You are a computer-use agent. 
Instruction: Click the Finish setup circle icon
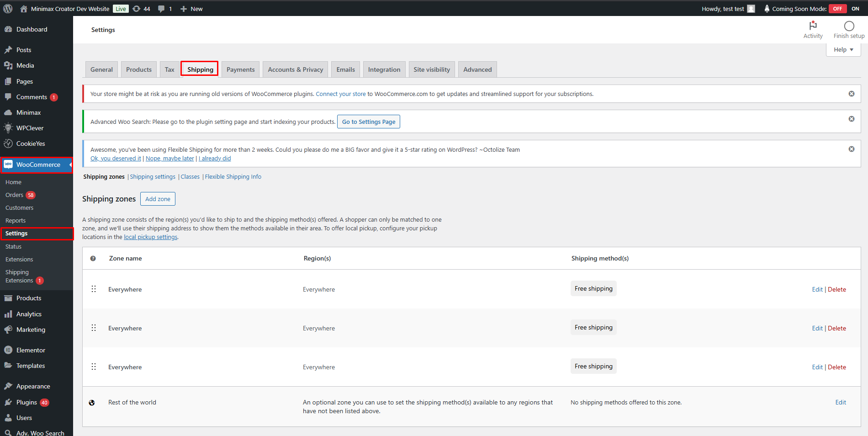[x=849, y=26]
